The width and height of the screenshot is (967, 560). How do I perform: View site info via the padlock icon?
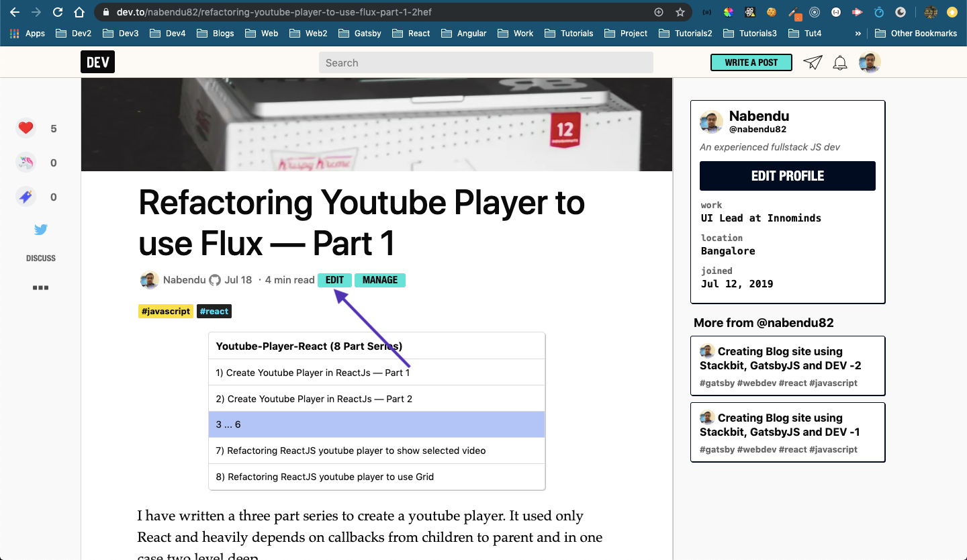pos(106,12)
